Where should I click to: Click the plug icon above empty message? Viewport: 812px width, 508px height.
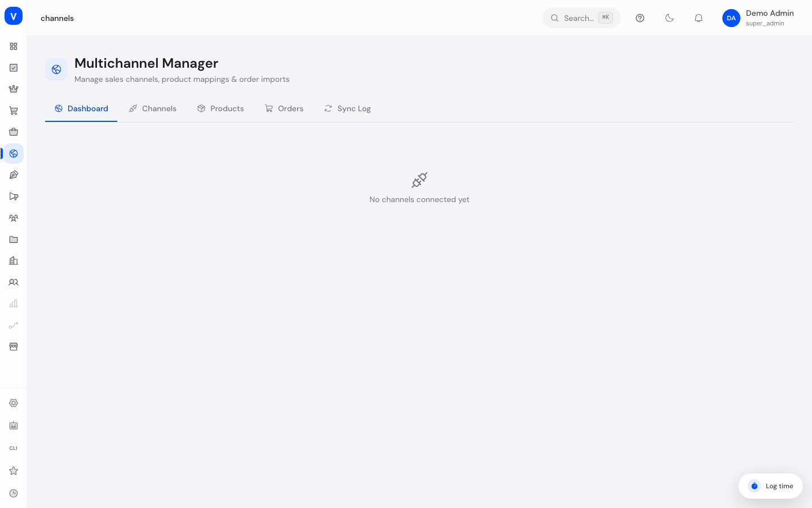(420, 180)
